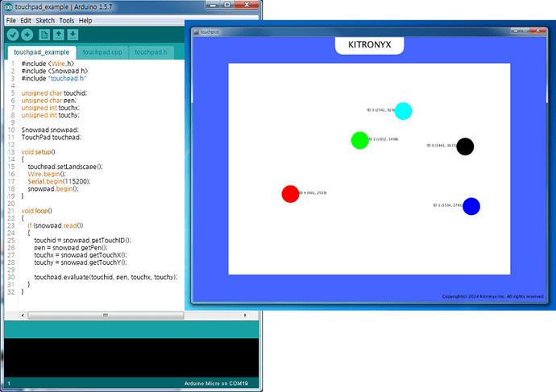
Task: Click the line '#include "touchpad.h"'
Action: [54, 79]
